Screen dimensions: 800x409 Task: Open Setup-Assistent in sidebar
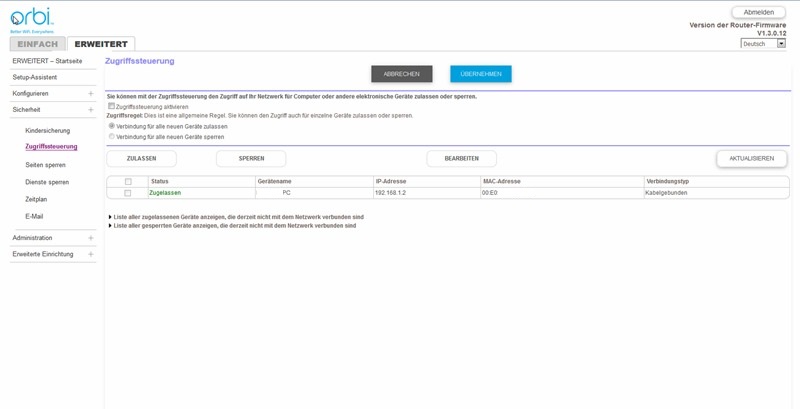coord(35,77)
